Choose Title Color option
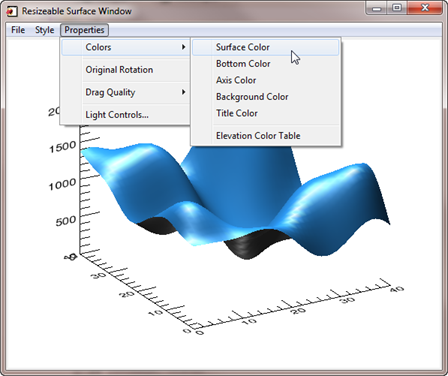The height and width of the screenshot is (376, 448). pos(266,113)
